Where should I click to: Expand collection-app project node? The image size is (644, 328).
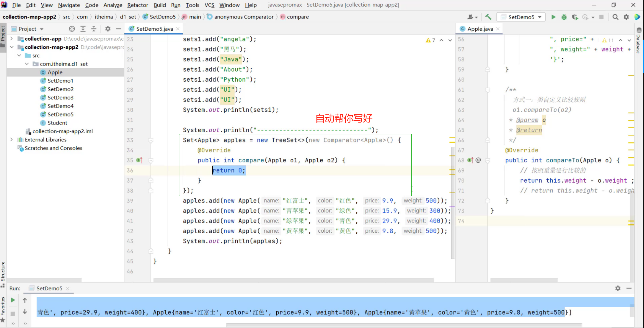[x=11, y=39]
